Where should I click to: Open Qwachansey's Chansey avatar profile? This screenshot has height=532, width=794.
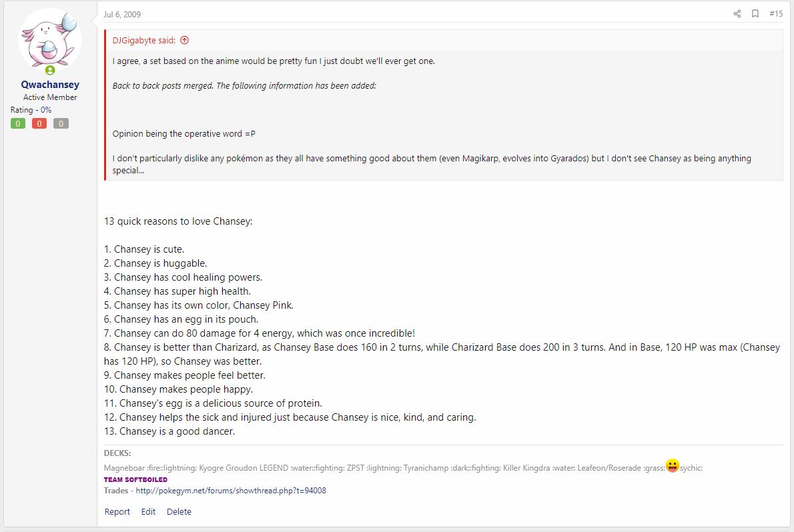point(49,41)
